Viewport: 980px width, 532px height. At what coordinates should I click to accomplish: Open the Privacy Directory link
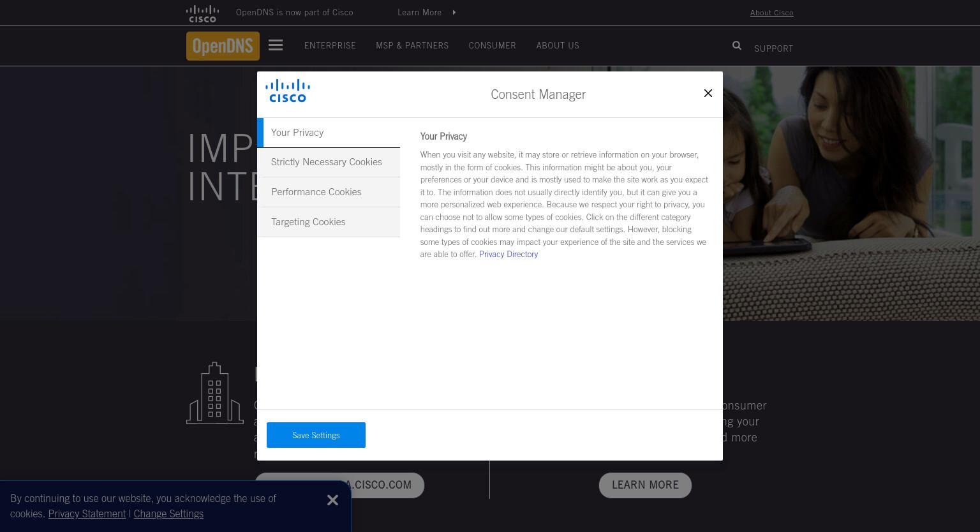(x=509, y=254)
